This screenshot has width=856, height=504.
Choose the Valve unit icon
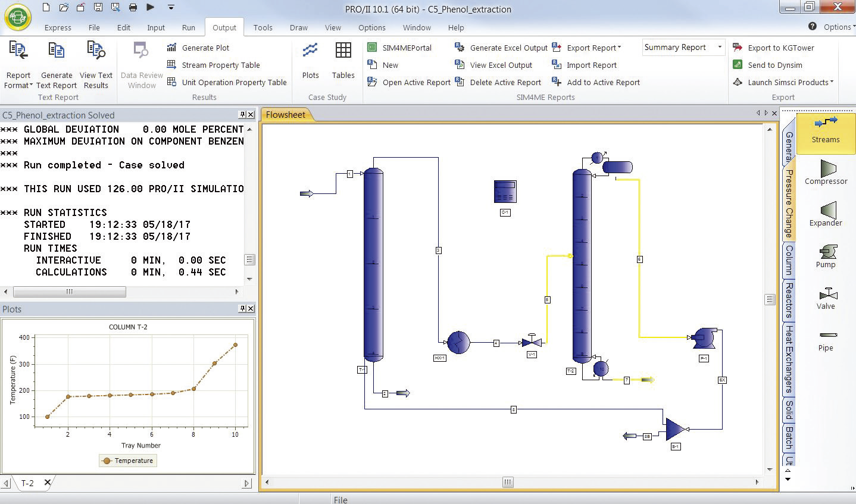(826, 296)
